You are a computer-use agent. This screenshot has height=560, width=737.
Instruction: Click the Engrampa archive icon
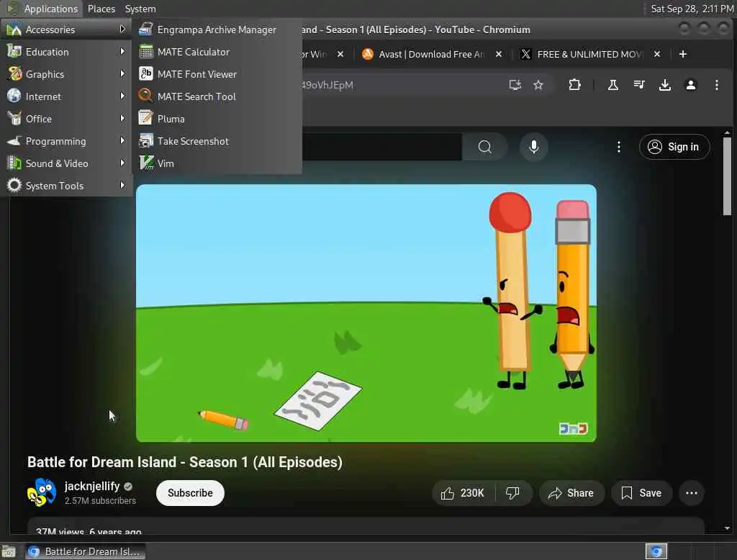pyautogui.click(x=145, y=30)
